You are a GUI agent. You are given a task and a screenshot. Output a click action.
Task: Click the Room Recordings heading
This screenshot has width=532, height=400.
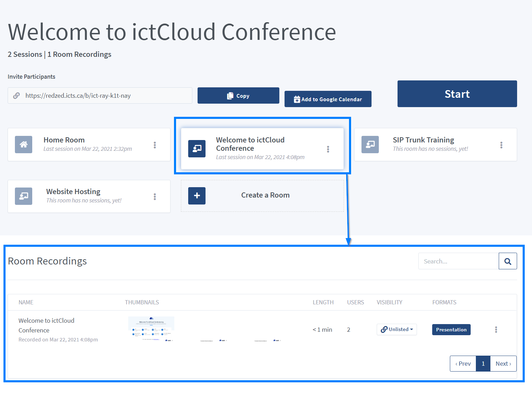(x=47, y=261)
